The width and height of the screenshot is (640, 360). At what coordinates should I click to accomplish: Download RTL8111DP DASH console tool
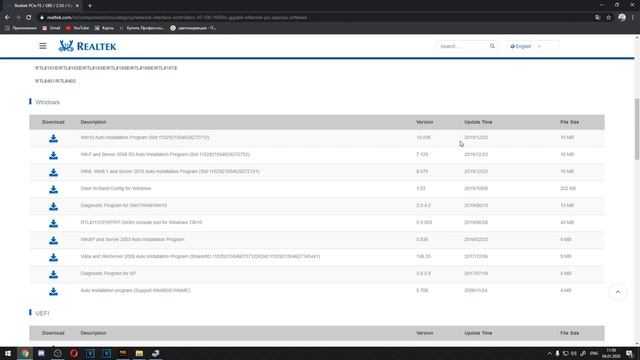click(x=53, y=223)
